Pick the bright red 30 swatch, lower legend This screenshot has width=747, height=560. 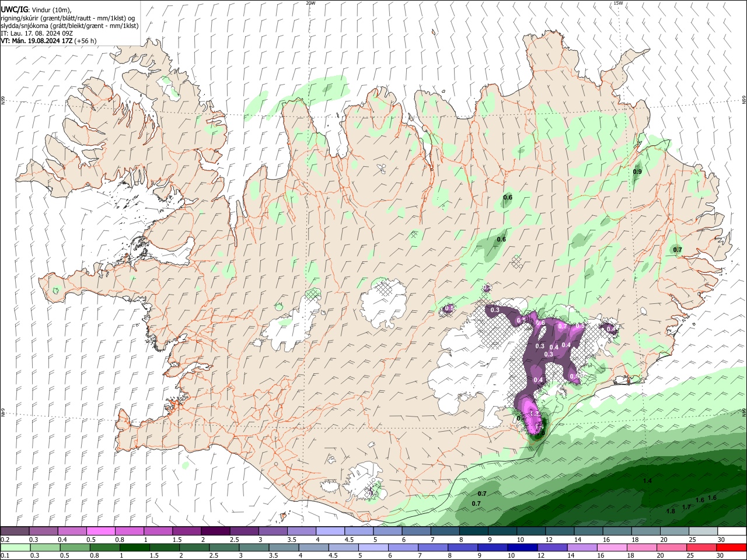point(732,547)
